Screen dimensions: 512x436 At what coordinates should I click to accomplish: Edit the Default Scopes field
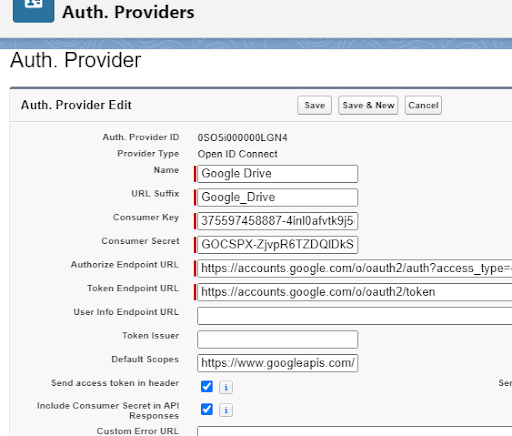[278, 363]
